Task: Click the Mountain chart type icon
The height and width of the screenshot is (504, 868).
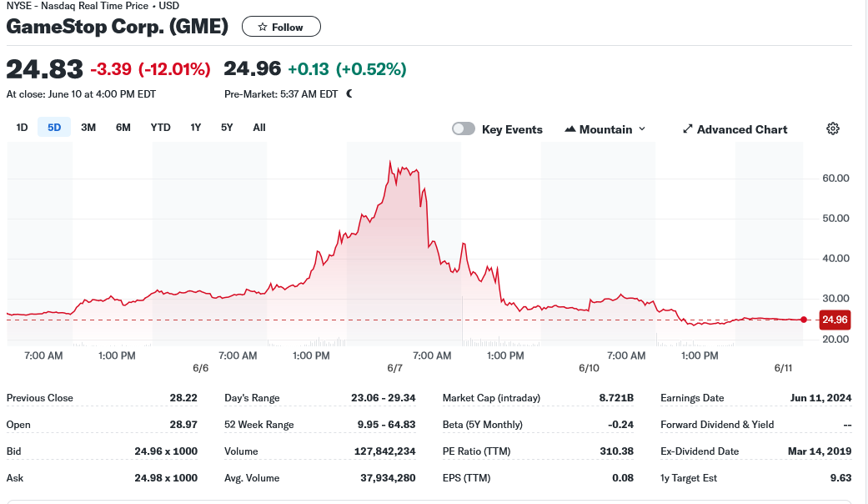Action: point(569,129)
